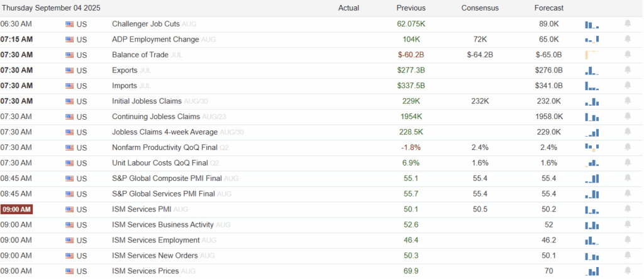Click the ADP Employment Change chart icon
644x279 pixels.
[x=592, y=39]
